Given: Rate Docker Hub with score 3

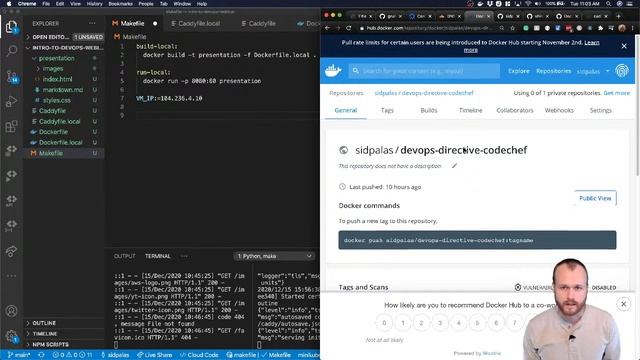Looking at the screenshot, I should [x=440, y=323].
